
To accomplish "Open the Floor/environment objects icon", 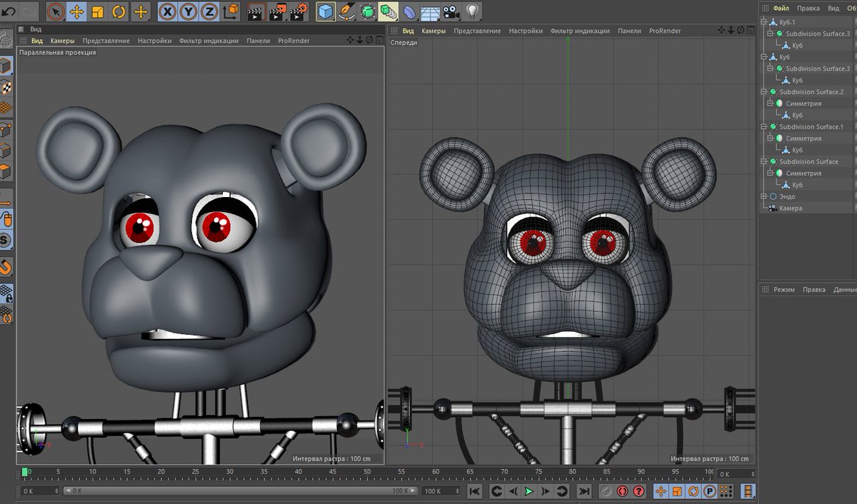I will (430, 11).
